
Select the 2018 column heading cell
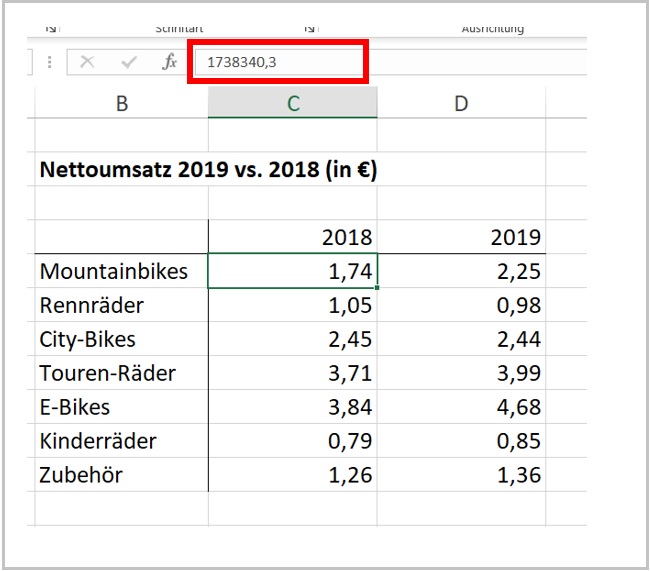[x=293, y=237]
